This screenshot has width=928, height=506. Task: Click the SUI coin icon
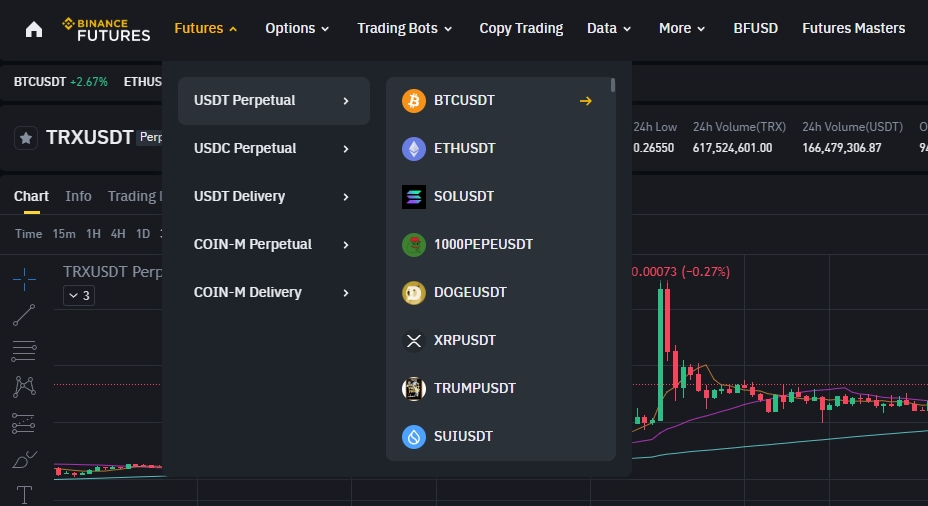414,437
